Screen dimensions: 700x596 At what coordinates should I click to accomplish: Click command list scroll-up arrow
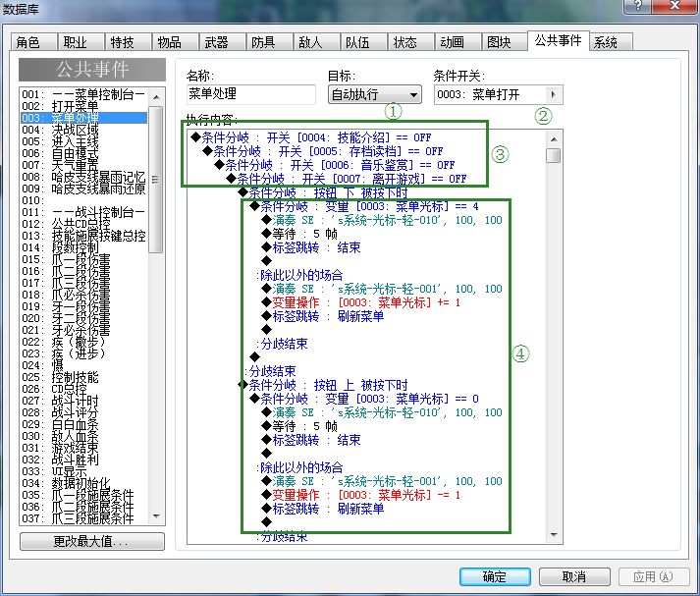coord(554,137)
